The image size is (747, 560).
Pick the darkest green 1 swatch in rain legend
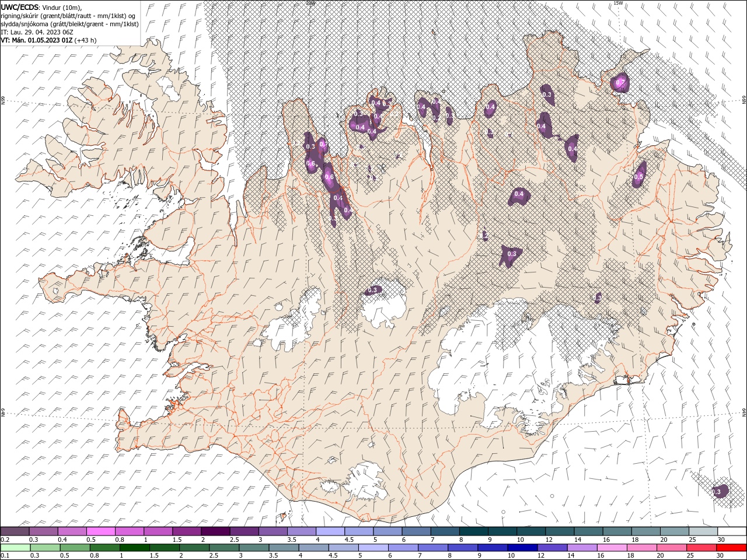tap(134, 548)
